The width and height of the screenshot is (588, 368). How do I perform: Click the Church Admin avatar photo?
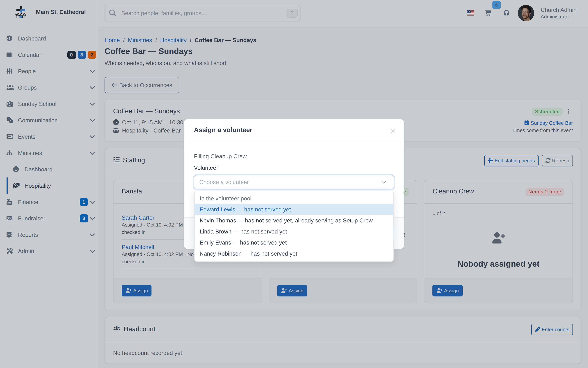pos(526,13)
